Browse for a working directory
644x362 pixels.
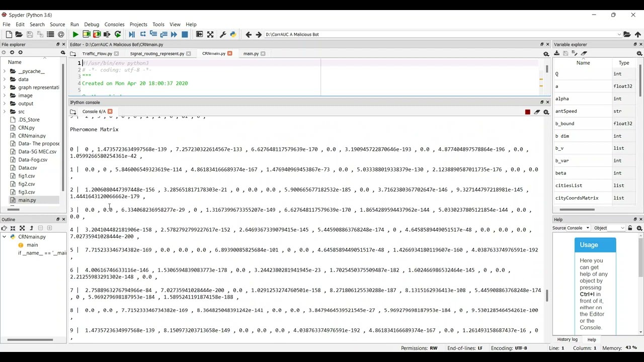(627, 34)
